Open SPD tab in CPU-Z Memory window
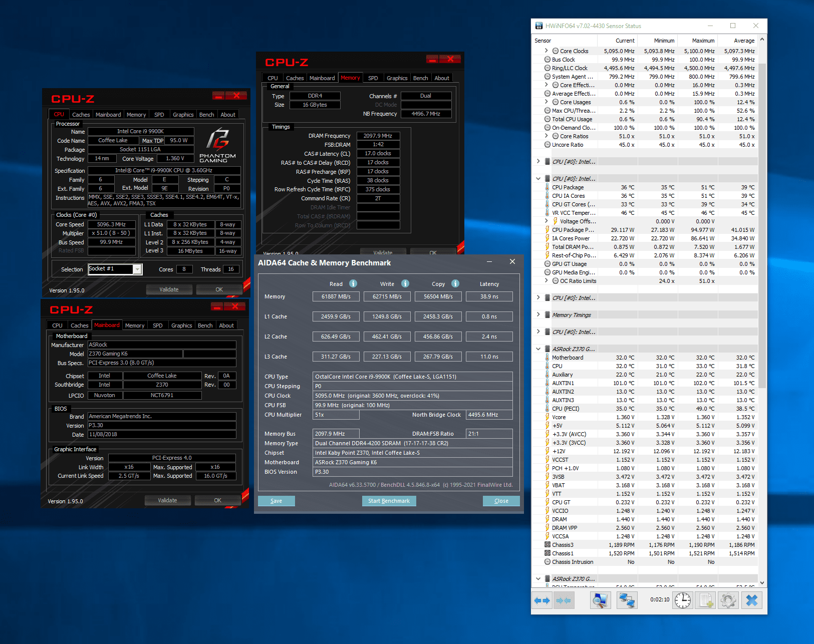This screenshot has width=814, height=644. coord(373,78)
